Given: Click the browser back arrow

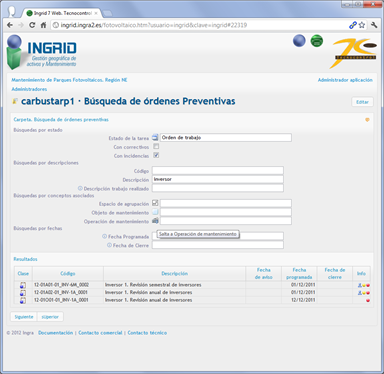Looking at the screenshot, I should [x=10, y=25].
